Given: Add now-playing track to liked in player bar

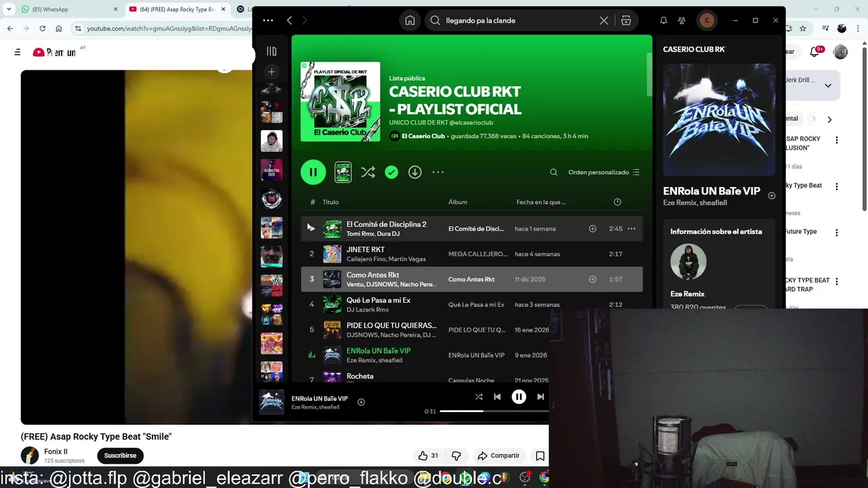Looking at the screenshot, I should point(361,402).
